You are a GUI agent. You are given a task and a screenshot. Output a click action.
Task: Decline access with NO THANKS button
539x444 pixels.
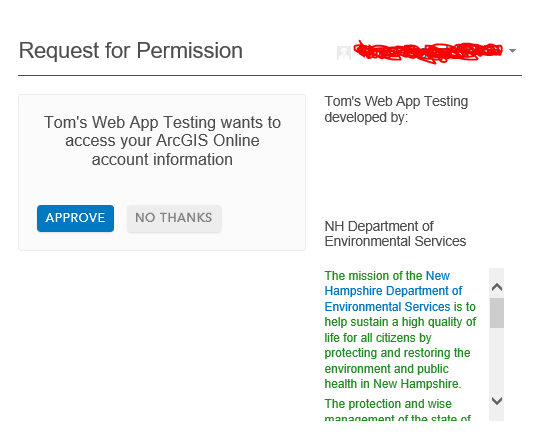click(174, 218)
